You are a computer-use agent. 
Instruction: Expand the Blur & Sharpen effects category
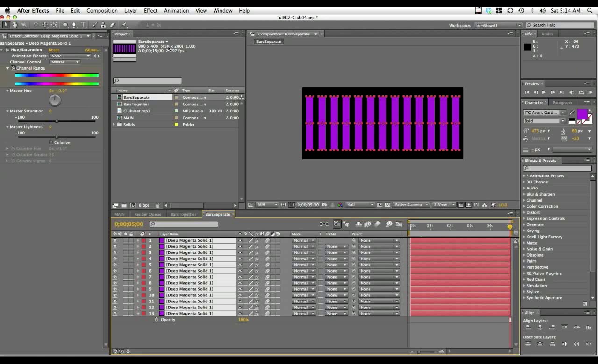524,194
